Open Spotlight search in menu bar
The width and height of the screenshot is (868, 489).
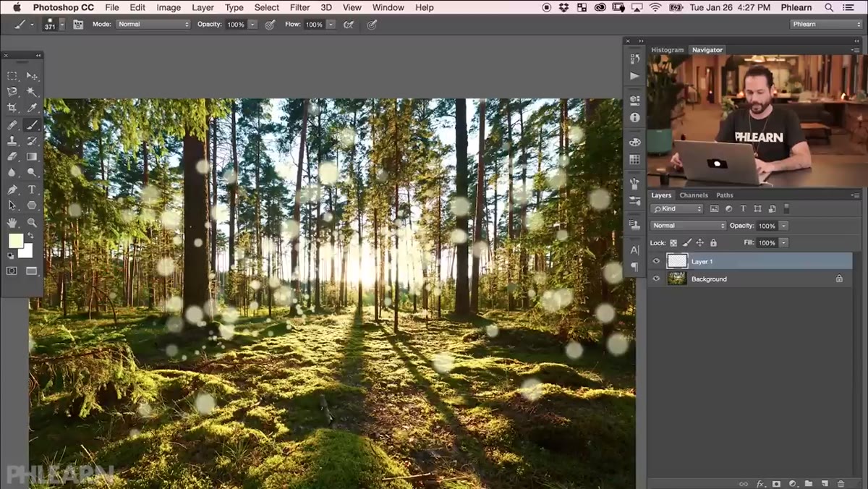[830, 7]
